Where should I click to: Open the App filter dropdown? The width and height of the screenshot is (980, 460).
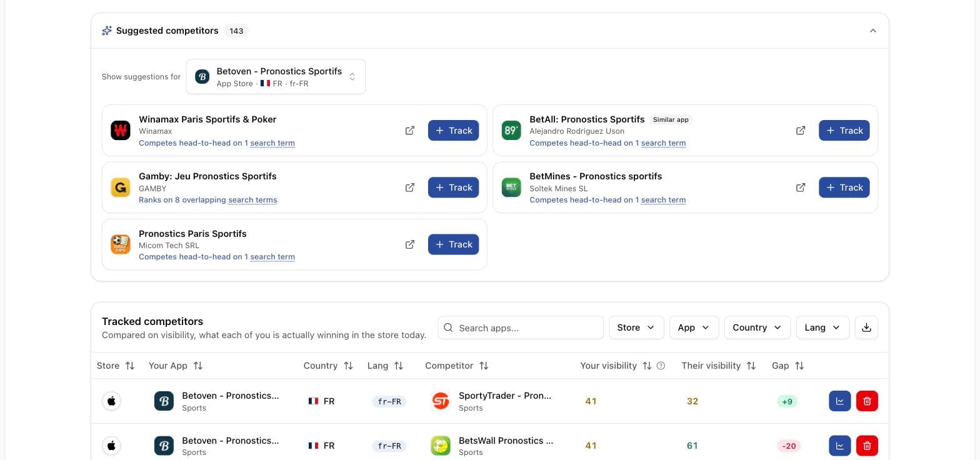point(694,327)
